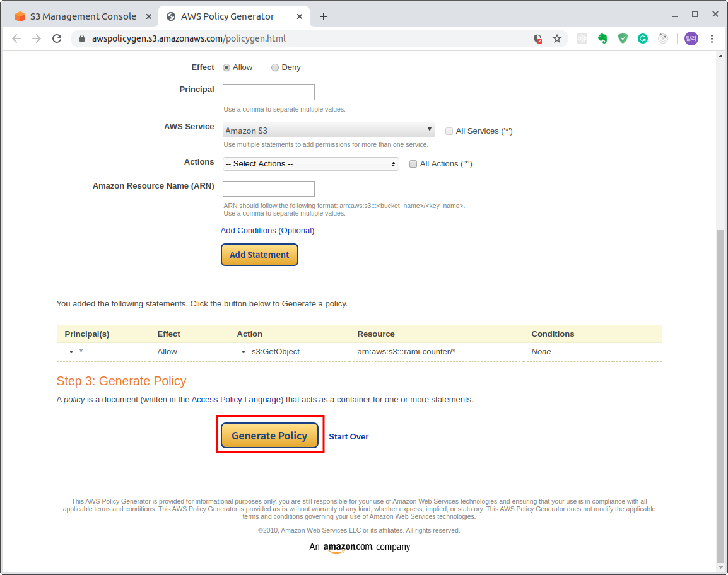Focus the Amazon Resource Name input field
Screen dimensions: 728x575
point(268,189)
